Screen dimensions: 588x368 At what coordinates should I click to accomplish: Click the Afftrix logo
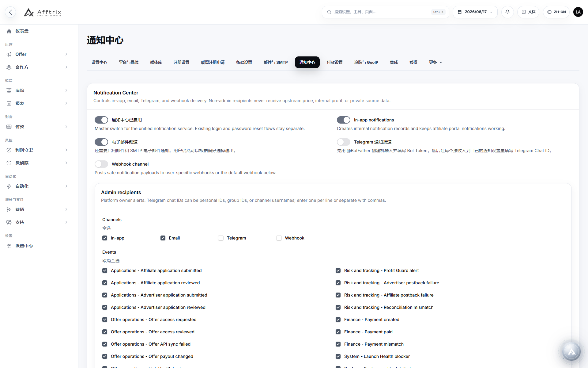tap(43, 12)
